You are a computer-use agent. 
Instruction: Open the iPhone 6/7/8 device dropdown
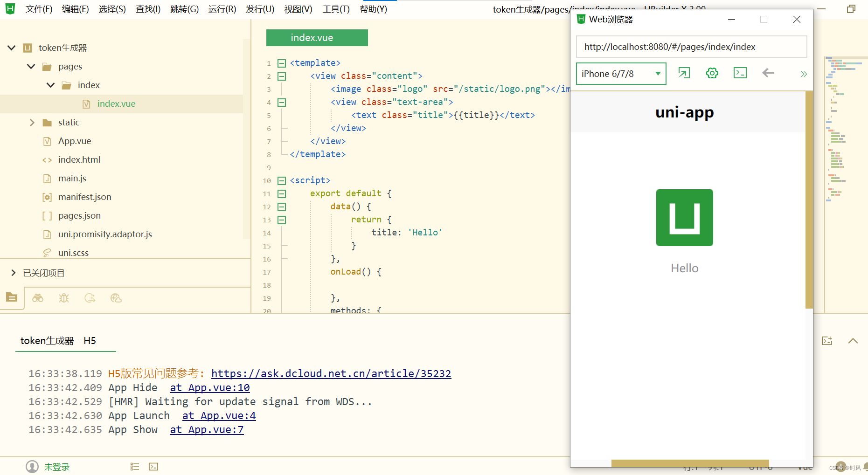621,74
